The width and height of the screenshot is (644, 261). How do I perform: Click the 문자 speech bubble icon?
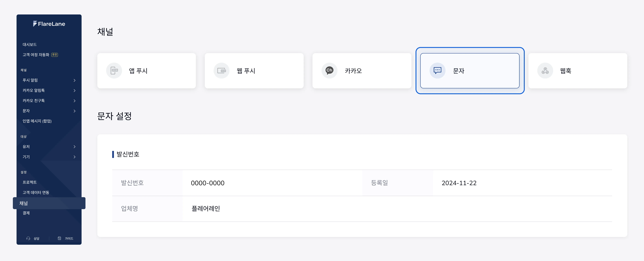pos(437,71)
